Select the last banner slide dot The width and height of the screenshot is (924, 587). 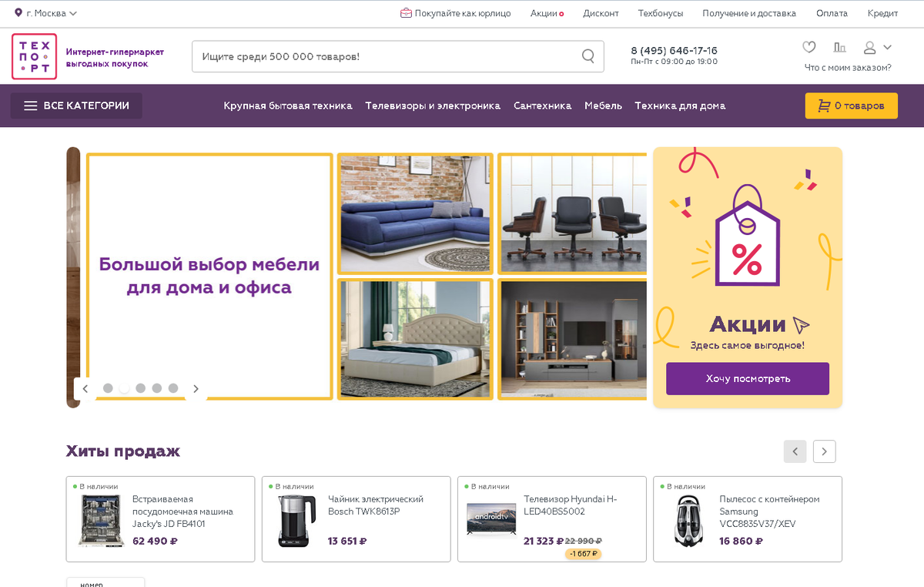coord(173,388)
